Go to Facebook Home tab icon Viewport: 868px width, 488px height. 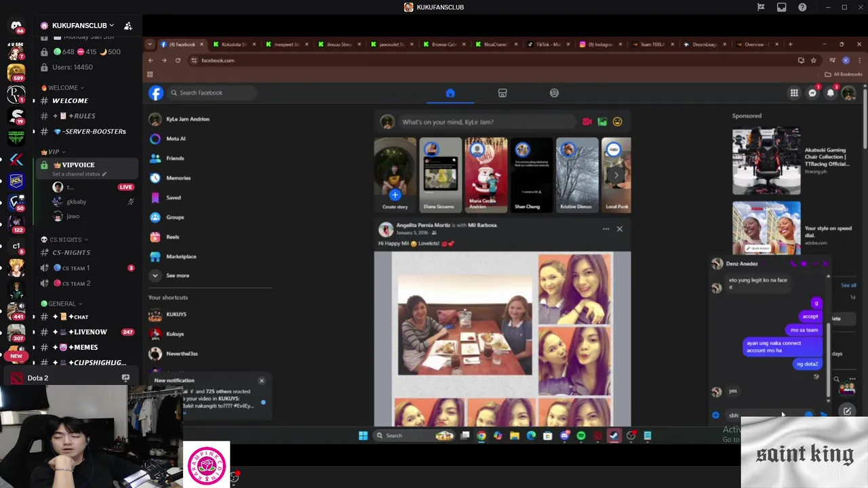point(450,93)
